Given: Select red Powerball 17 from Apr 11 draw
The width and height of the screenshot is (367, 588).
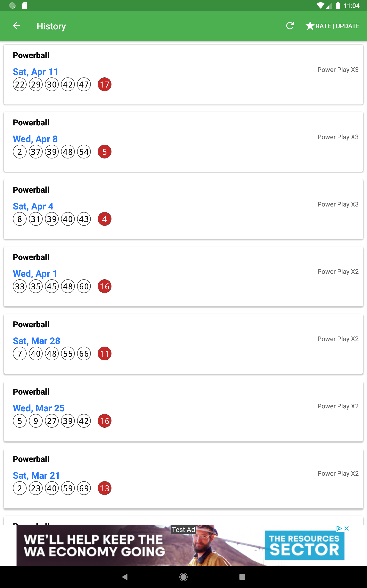Looking at the screenshot, I should 104,84.
